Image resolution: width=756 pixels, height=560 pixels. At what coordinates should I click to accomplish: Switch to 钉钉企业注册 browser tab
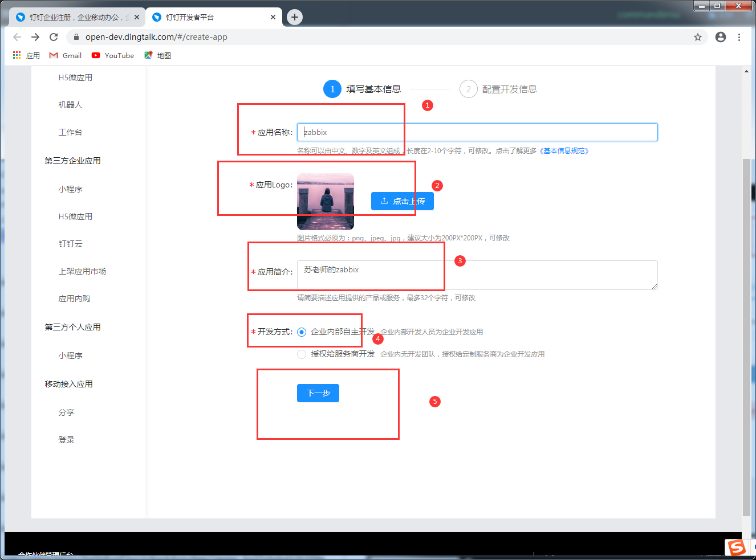tap(77, 17)
